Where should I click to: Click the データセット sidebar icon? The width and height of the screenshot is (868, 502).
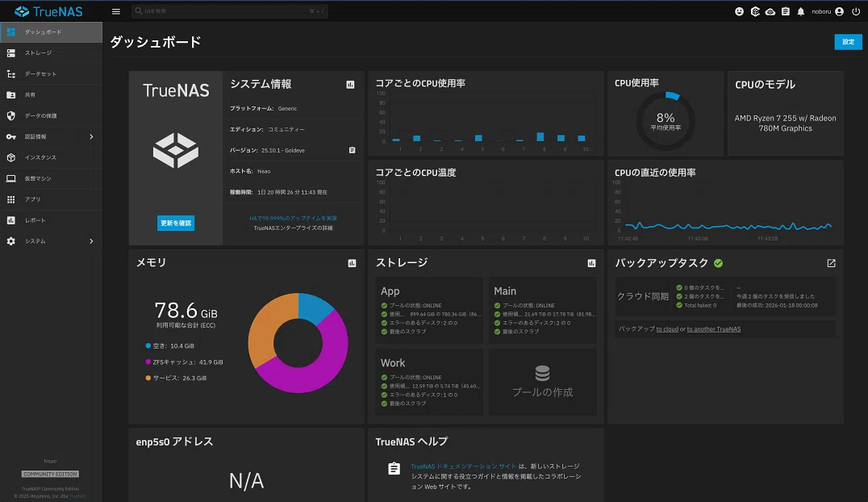(11, 73)
